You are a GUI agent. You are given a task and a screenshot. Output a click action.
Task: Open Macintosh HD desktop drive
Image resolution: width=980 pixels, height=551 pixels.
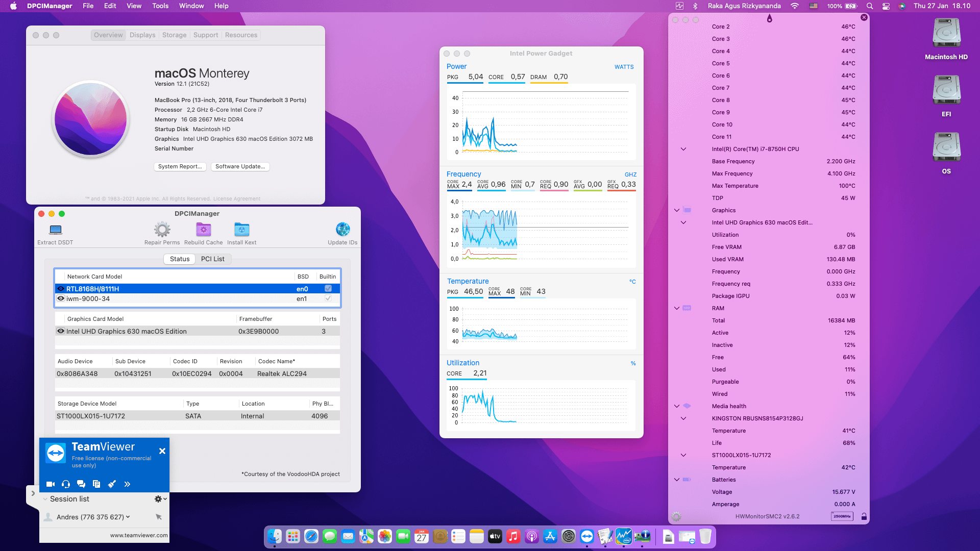point(946,39)
